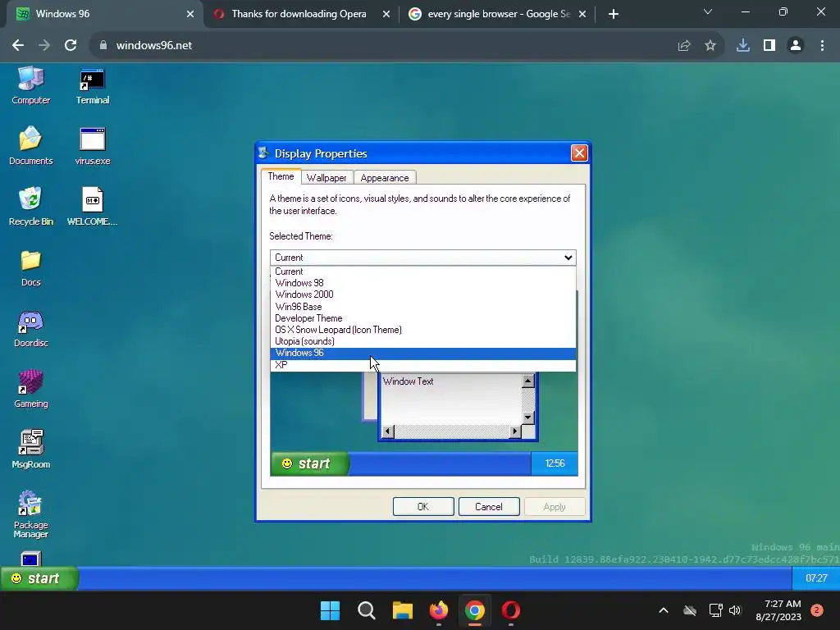Close the Display Properties dialog

[579, 153]
